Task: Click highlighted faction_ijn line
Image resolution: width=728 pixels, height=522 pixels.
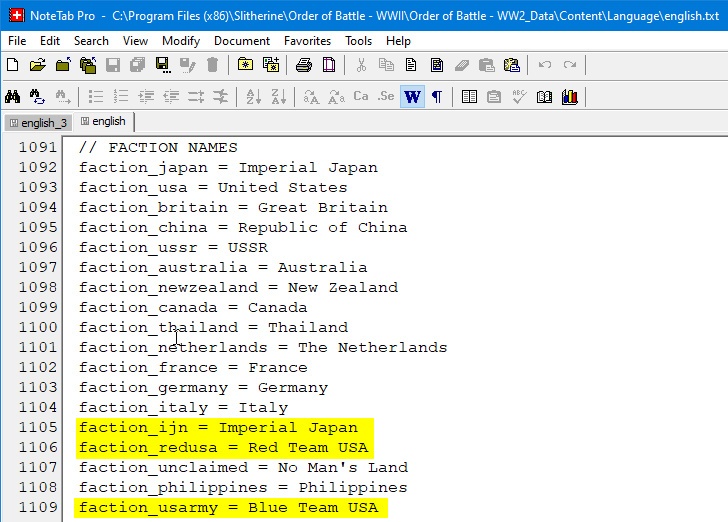Action: click(x=218, y=428)
